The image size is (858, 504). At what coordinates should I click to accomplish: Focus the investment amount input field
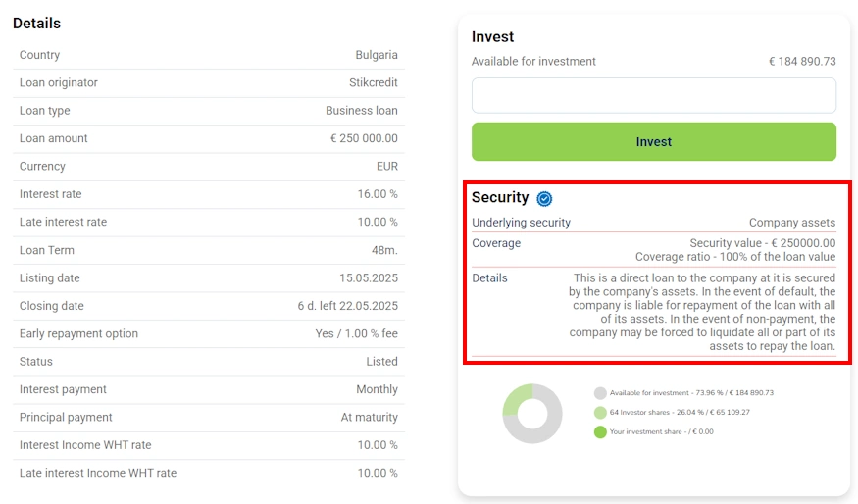[654, 95]
